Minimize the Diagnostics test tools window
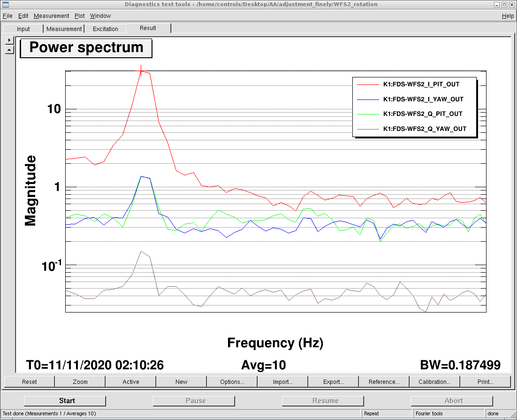Screen dimensions: 517x420 (x=497, y=5)
